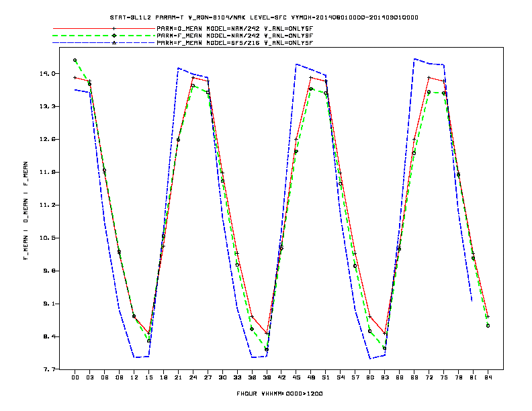Click the x-axis title FHOUR VHHMM:0000>1200
The height and width of the screenshot is (411, 532).
point(279,394)
